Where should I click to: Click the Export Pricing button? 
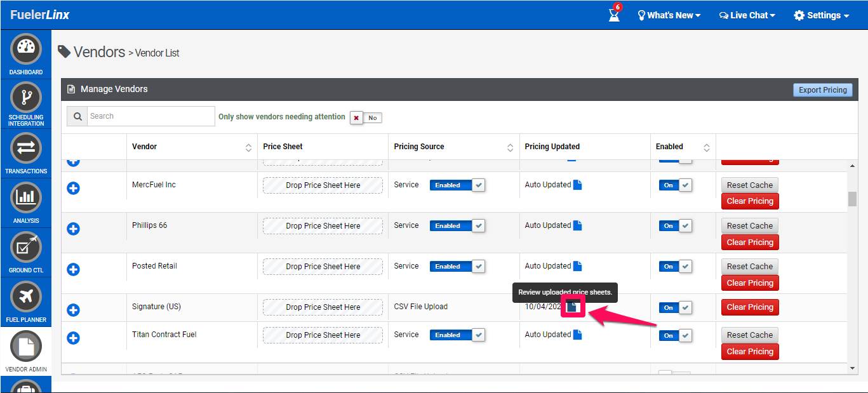(823, 90)
